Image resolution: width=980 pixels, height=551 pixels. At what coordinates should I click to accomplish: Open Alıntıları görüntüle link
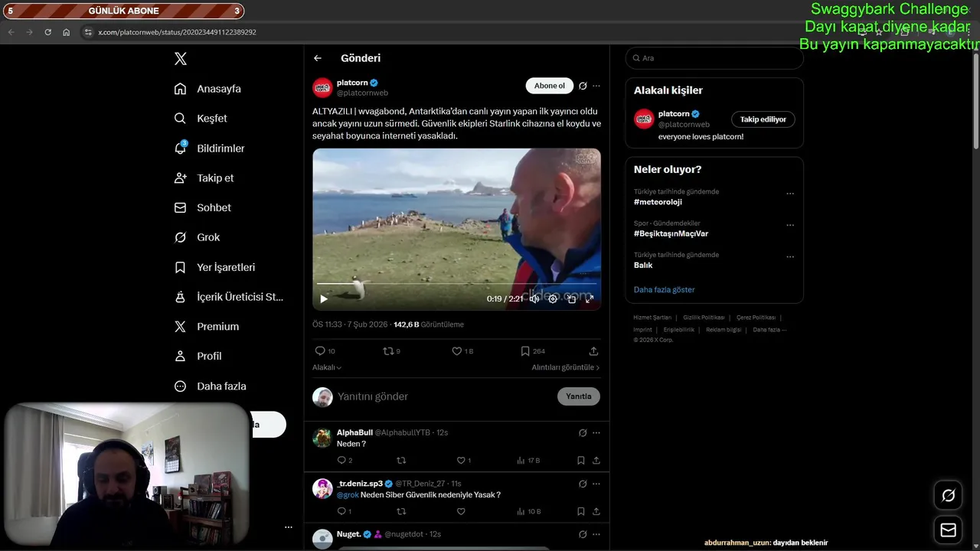[x=566, y=367]
